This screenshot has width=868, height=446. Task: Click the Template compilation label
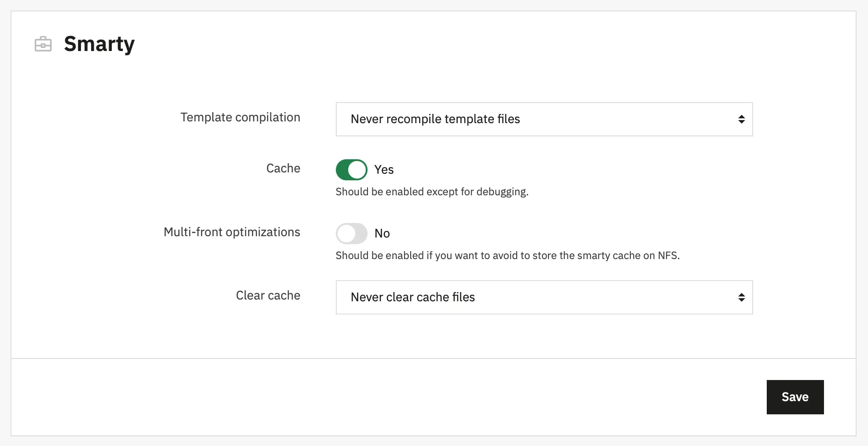pyautogui.click(x=240, y=117)
